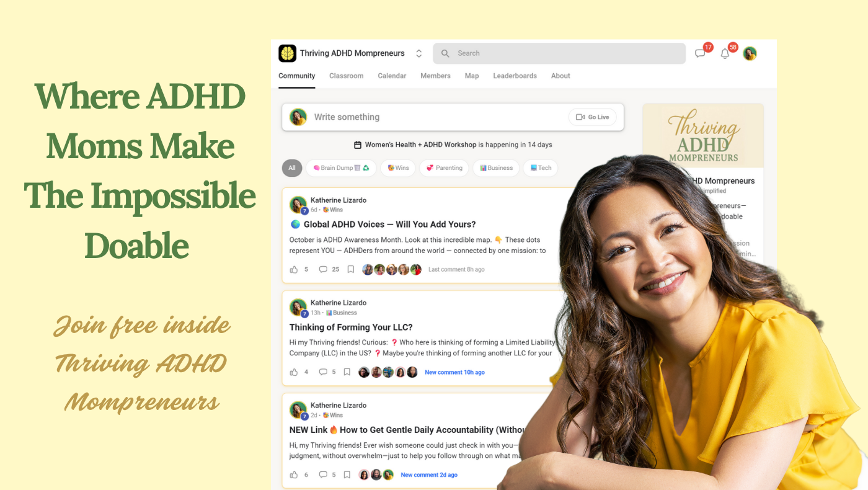Filter posts by Brain Dump
The height and width of the screenshot is (490, 868).
click(x=341, y=168)
